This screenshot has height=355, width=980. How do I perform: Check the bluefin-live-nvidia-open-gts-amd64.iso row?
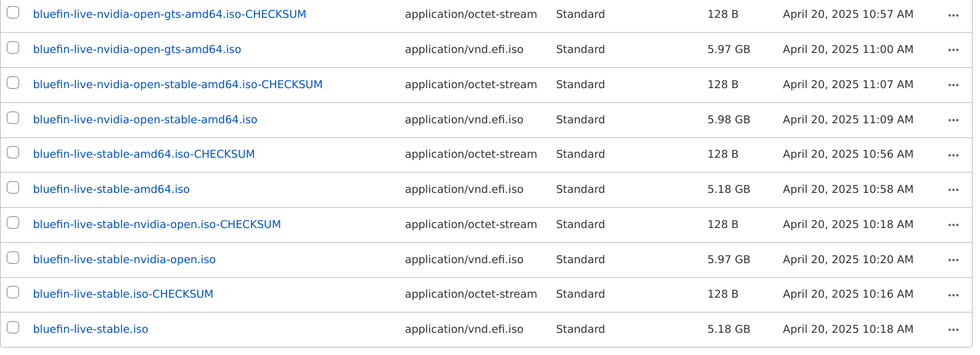(x=13, y=47)
